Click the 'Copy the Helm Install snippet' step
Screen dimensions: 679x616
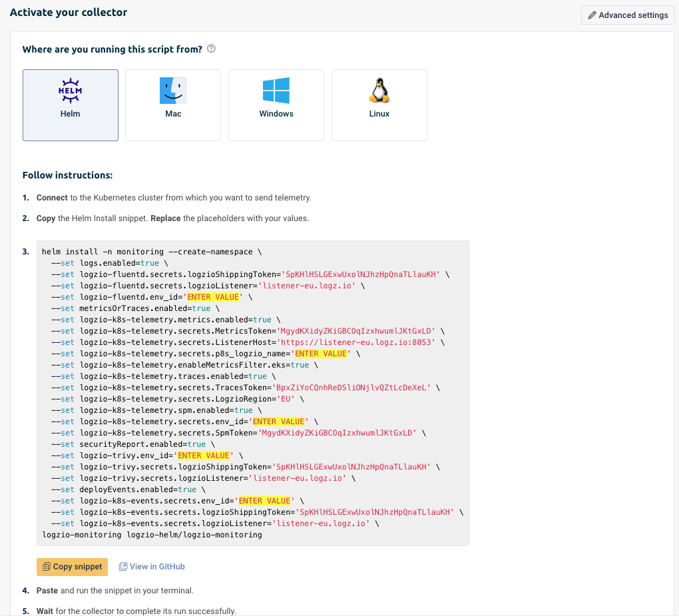click(x=173, y=218)
